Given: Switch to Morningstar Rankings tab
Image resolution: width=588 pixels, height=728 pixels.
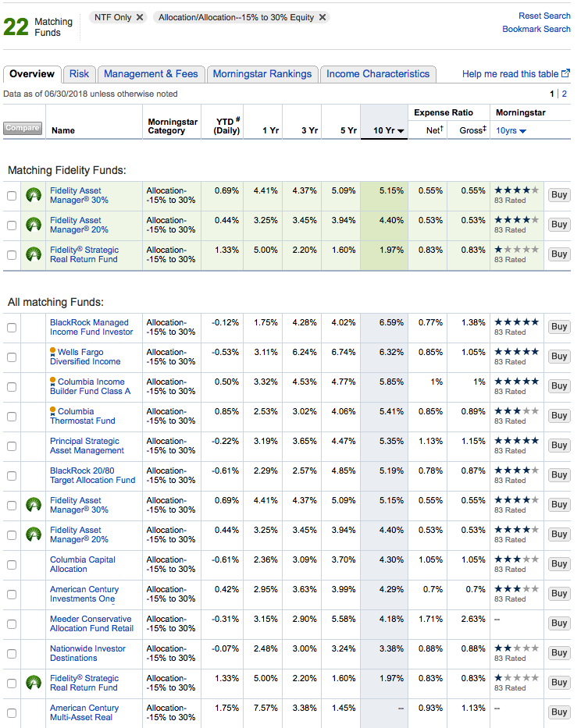Looking at the screenshot, I should [x=262, y=74].
